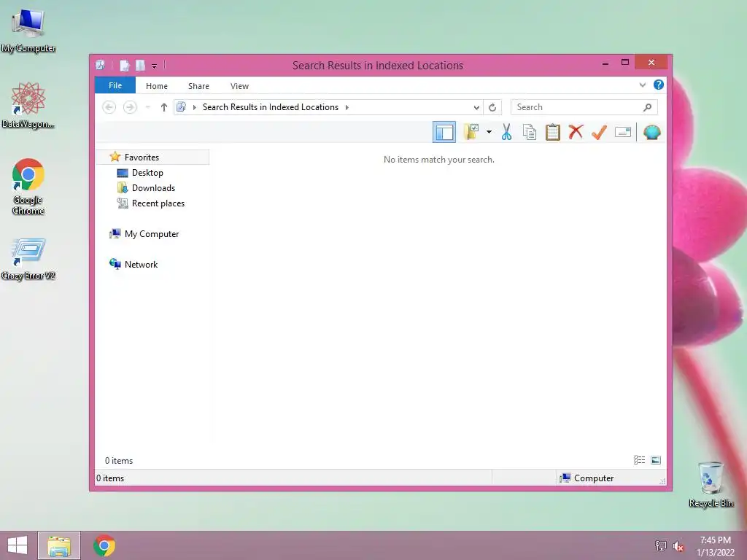The image size is (747, 560).
Task: Go up one level with up arrow
Action: coord(164,107)
